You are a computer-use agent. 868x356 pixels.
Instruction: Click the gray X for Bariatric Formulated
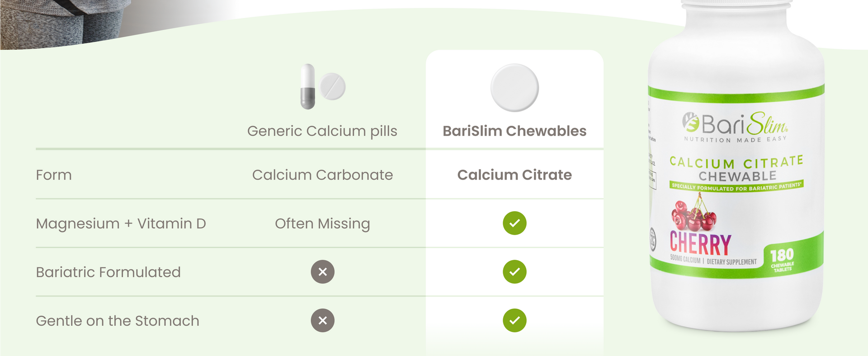pos(322,272)
